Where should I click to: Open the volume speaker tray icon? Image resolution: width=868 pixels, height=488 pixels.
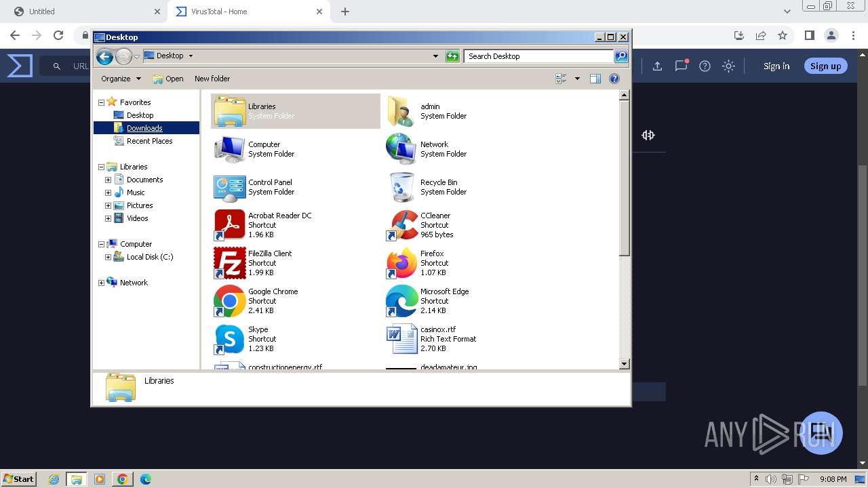(x=771, y=479)
